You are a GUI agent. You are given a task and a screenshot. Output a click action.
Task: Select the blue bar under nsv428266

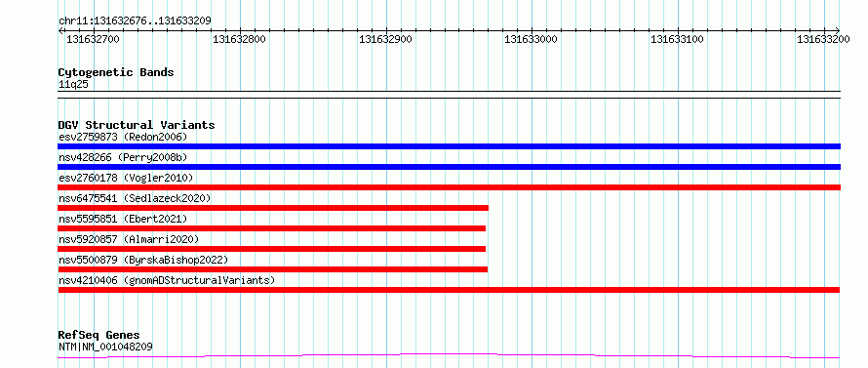449,167
